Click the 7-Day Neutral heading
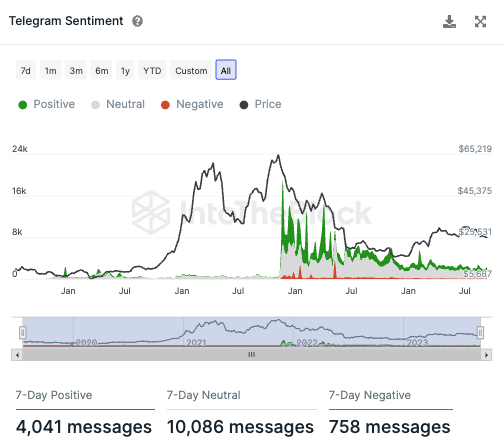 click(x=203, y=395)
